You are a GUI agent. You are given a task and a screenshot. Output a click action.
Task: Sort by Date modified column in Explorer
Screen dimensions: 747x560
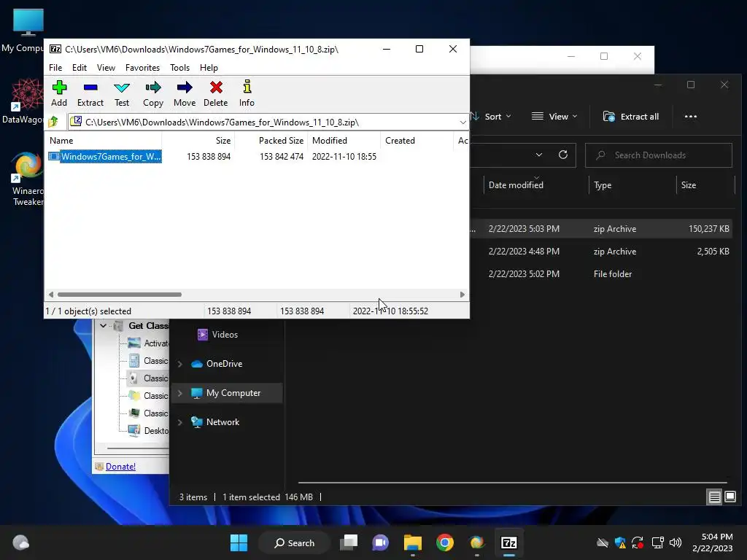(516, 185)
